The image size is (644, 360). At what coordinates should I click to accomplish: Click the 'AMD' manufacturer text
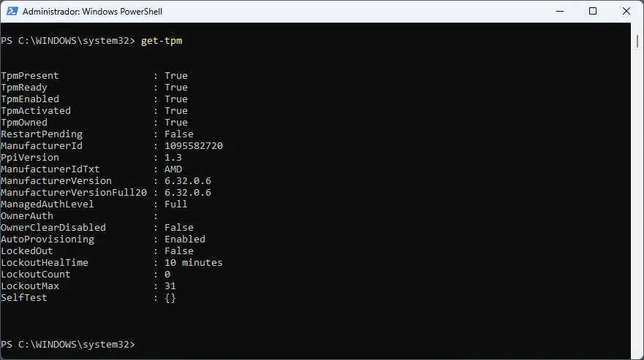click(x=173, y=169)
